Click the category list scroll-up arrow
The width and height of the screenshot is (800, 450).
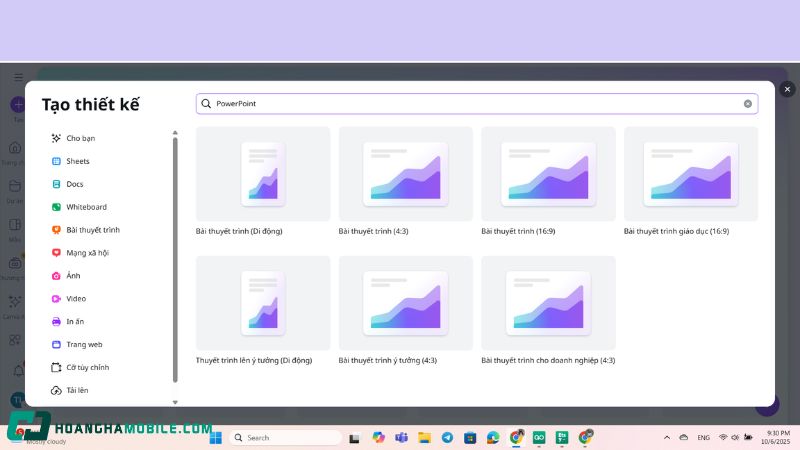tap(175, 133)
